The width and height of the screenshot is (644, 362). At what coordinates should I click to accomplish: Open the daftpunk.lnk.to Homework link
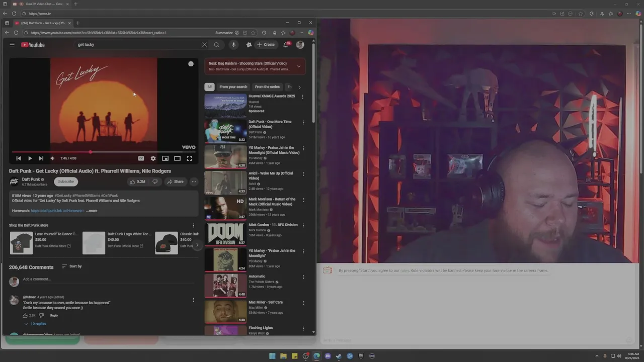pos(57,211)
